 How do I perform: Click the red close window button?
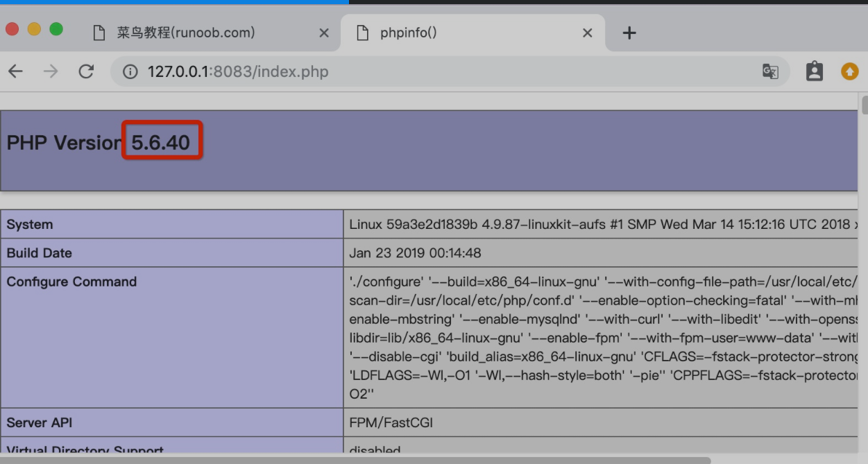click(x=12, y=29)
